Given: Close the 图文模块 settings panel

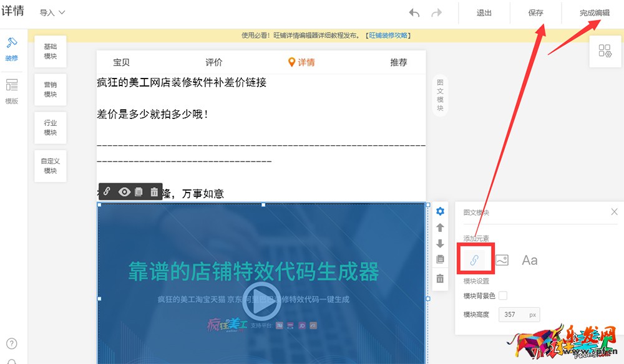Looking at the screenshot, I should tap(614, 212).
